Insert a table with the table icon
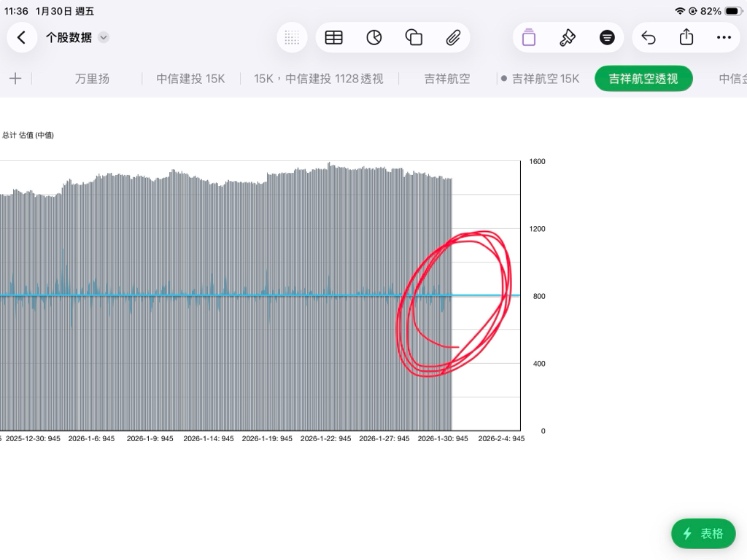This screenshot has height=560, width=747. [x=333, y=38]
